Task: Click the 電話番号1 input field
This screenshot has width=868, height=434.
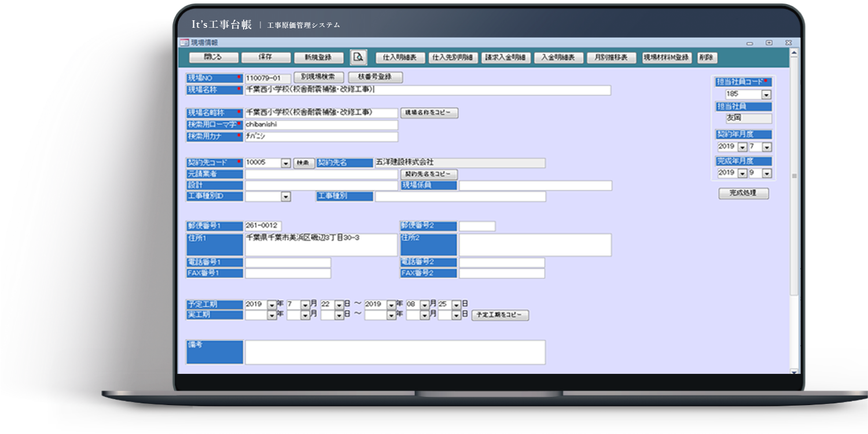Action: (x=288, y=263)
